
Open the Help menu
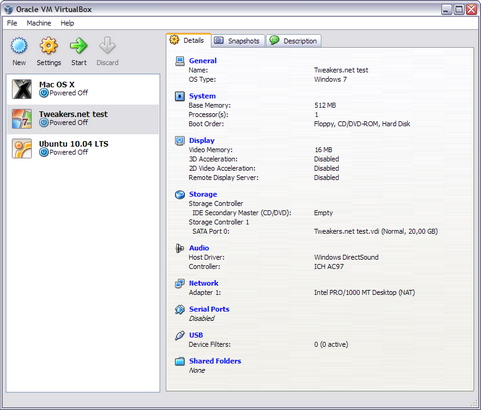click(67, 23)
